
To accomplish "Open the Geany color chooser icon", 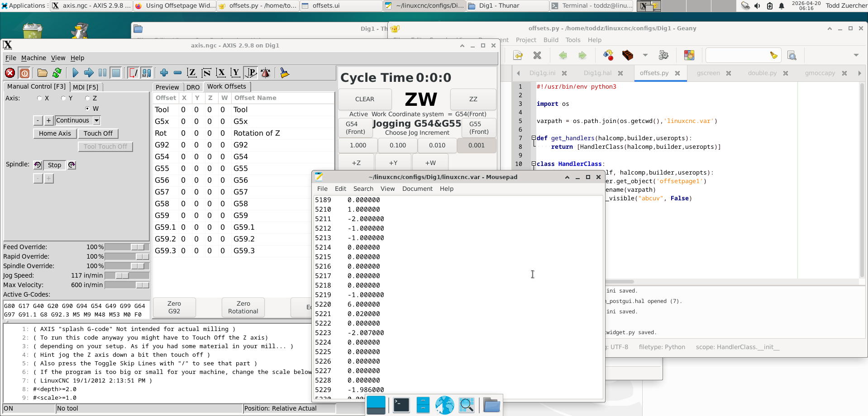I will coord(689,55).
